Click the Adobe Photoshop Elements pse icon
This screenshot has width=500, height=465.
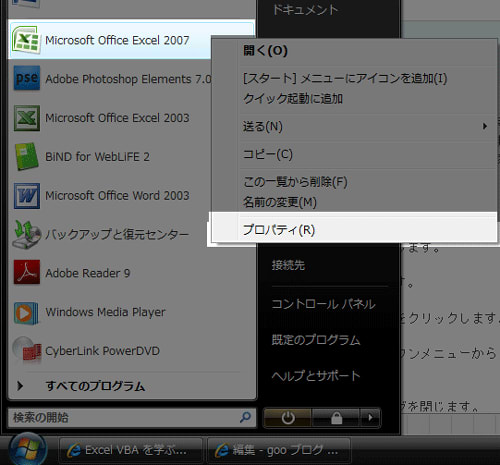[x=27, y=78]
